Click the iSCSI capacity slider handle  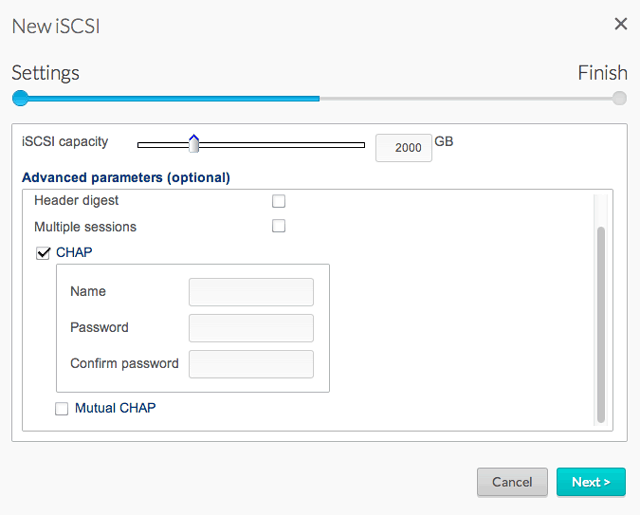coord(194,145)
